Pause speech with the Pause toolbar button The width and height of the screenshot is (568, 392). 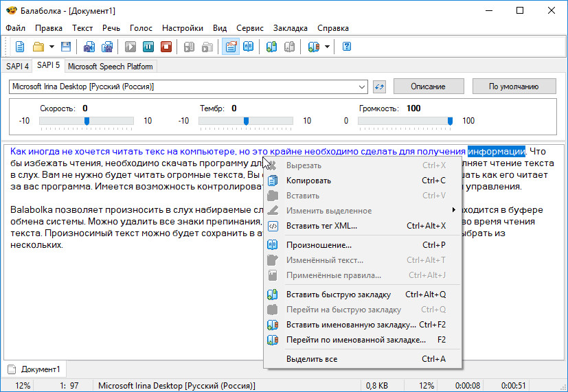(x=148, y=47)
